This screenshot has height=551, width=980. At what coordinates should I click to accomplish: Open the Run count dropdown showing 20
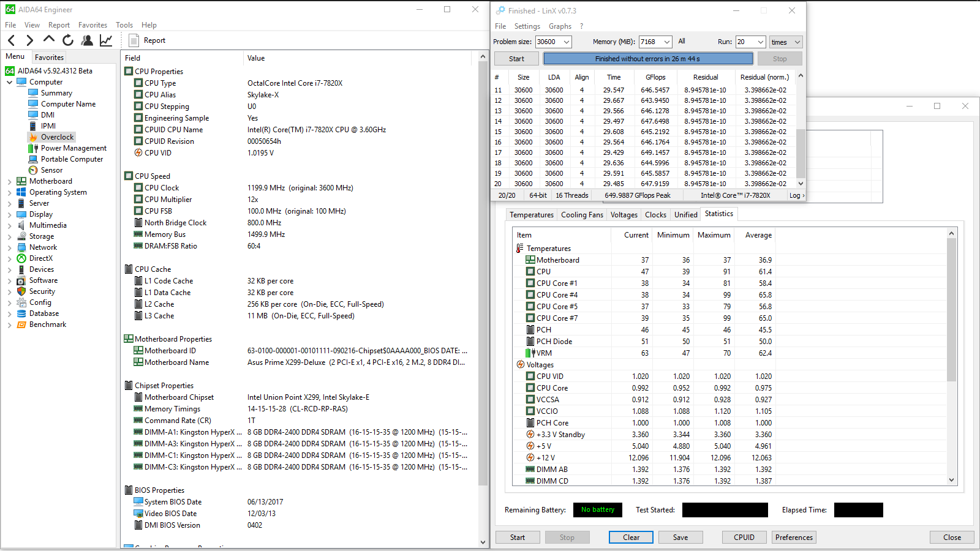click(761, 42)
